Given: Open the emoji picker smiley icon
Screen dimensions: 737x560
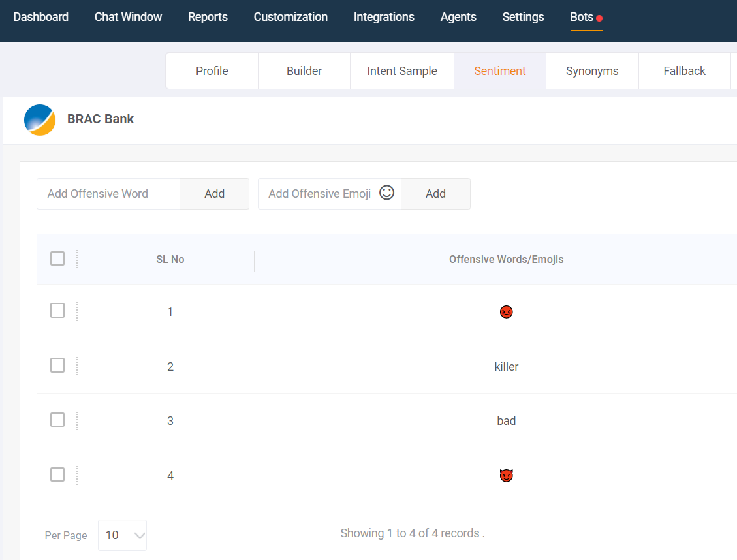Looking at the screenshot, I should click(386, 193).
